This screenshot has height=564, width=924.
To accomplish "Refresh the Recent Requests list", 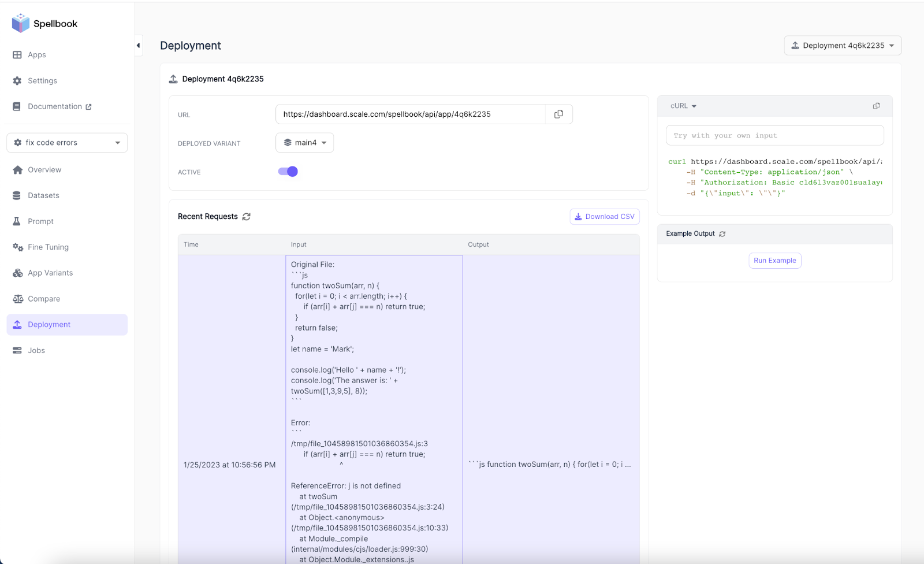I will [247, 217].
